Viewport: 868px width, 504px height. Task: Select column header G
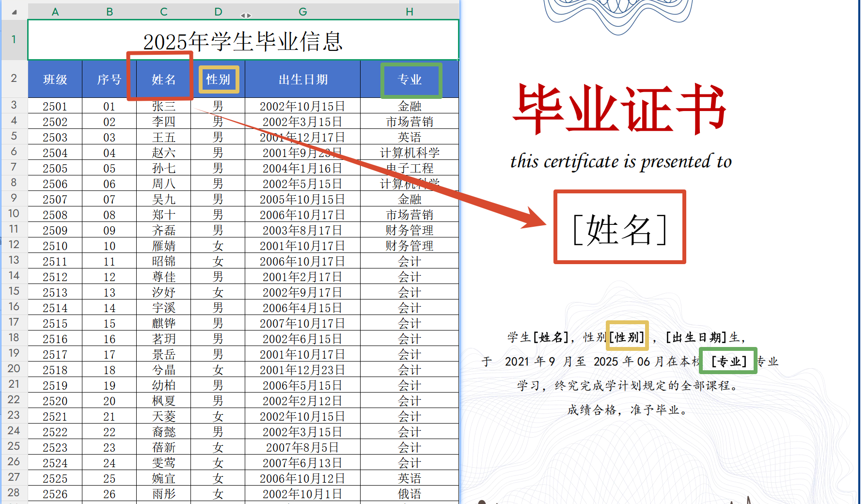coord(302,11)
